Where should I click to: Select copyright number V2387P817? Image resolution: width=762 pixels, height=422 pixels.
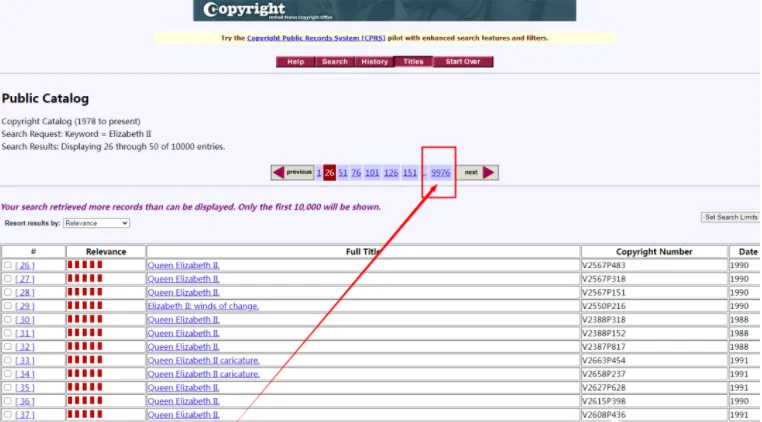pyautogui.click(x=604, y=347)
